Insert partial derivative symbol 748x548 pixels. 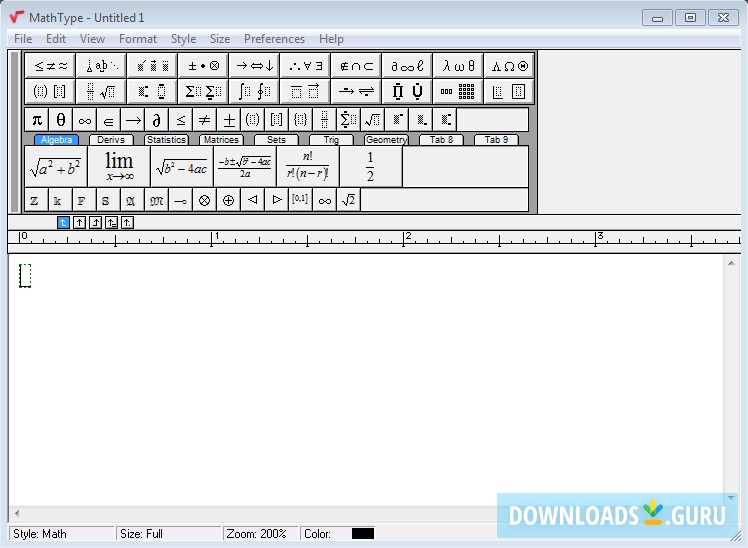pyautogui.click(x=156, y=120)
